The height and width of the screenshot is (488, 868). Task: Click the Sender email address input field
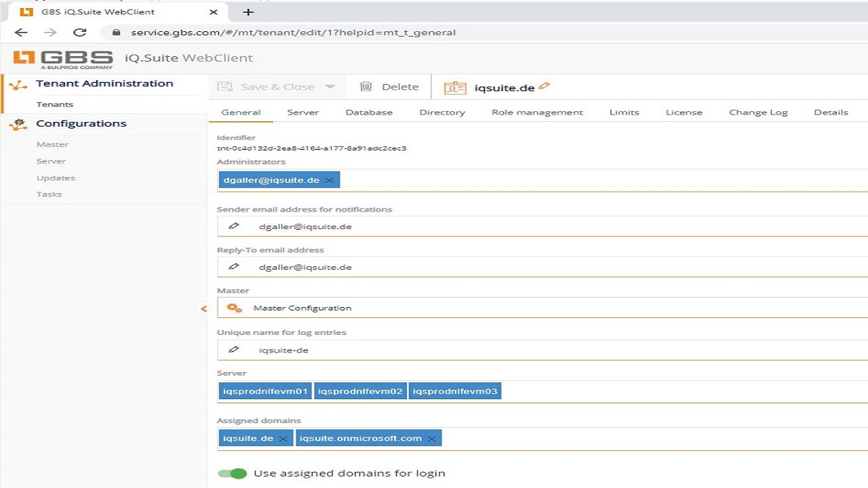click(542, 226)
